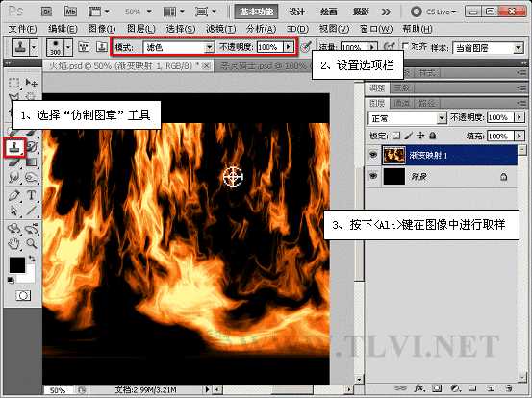The height and width of the screenshot is (398, 532).
Task: Create new layer at panel bottom
Action: [491, 387]
